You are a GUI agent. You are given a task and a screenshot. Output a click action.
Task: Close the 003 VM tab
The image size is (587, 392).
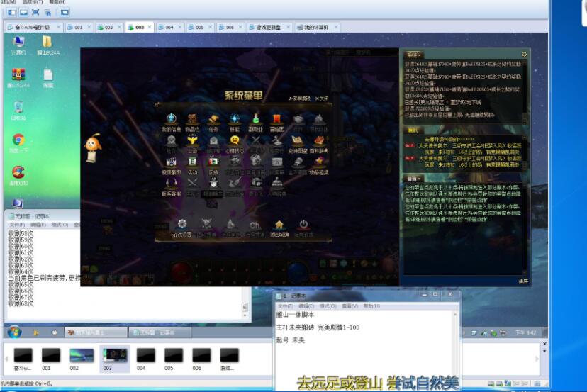150,27
